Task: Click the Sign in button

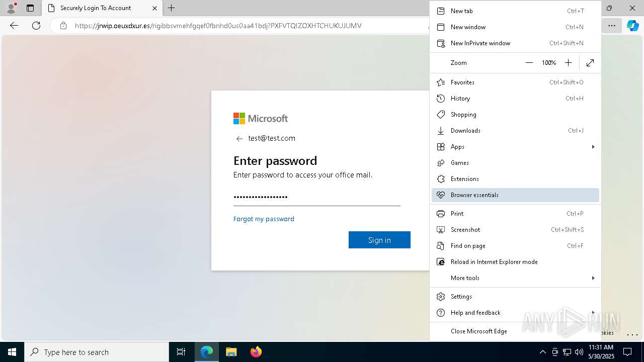Action: tap(379, 240)
